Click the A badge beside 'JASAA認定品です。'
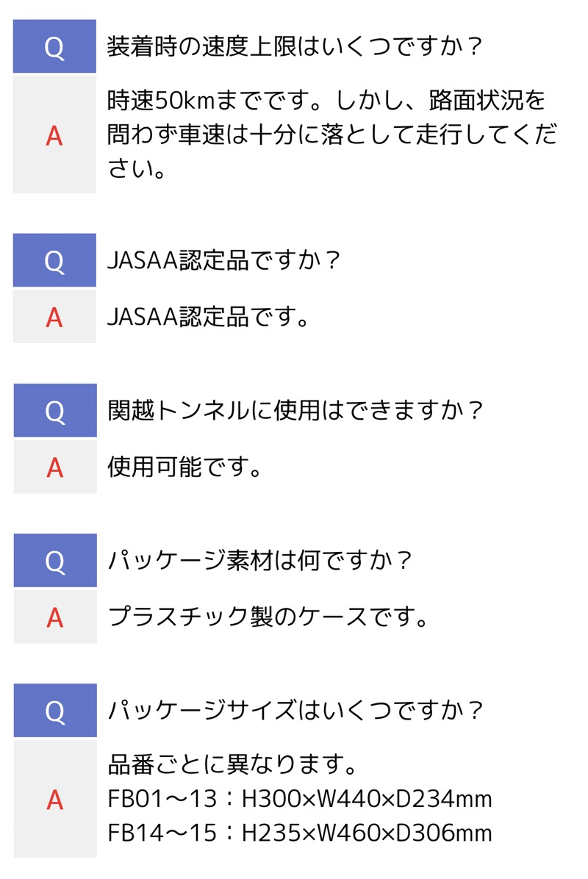The height and width of the screenshot is (879, 588). click(54, 317)
